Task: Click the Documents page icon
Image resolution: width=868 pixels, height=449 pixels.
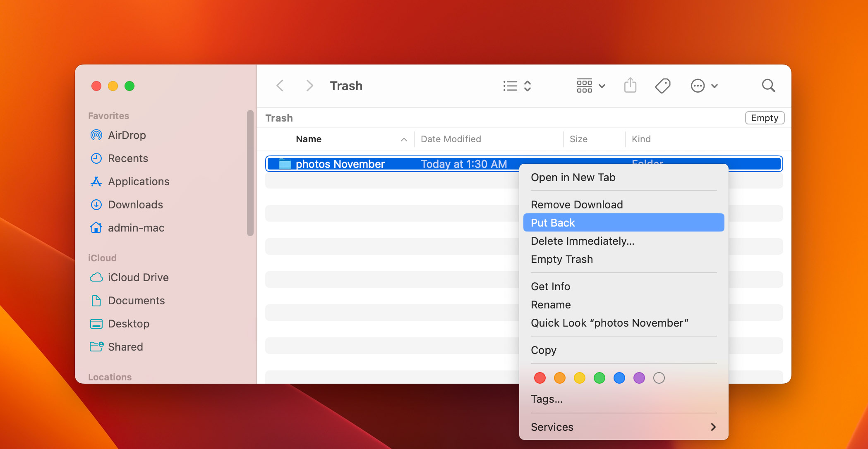Action: pos(96,301)
